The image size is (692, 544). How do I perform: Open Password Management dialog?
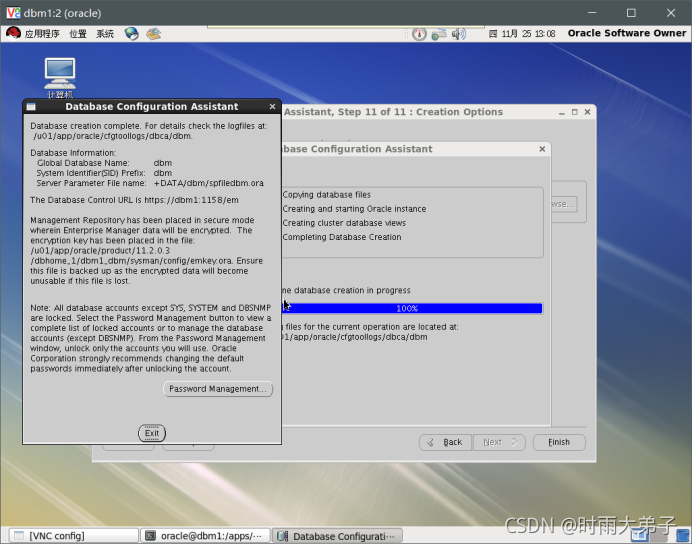coord(218,389)
